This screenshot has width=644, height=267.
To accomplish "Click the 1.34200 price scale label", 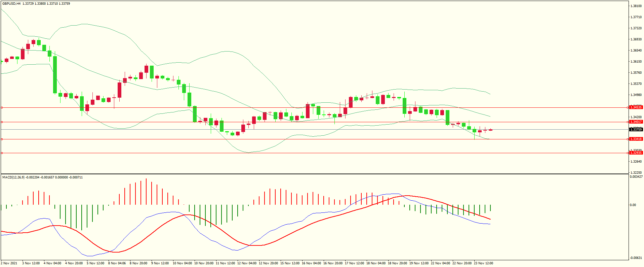I will [636, 117].
